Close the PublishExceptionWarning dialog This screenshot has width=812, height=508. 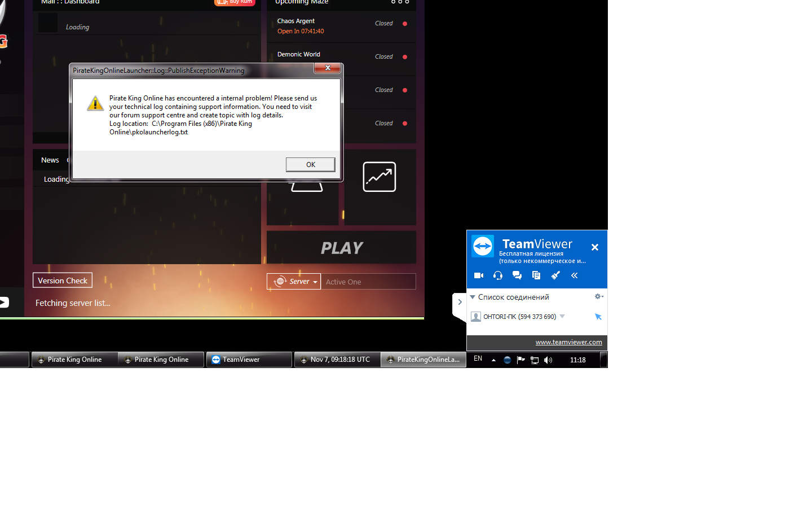[328, 68]
